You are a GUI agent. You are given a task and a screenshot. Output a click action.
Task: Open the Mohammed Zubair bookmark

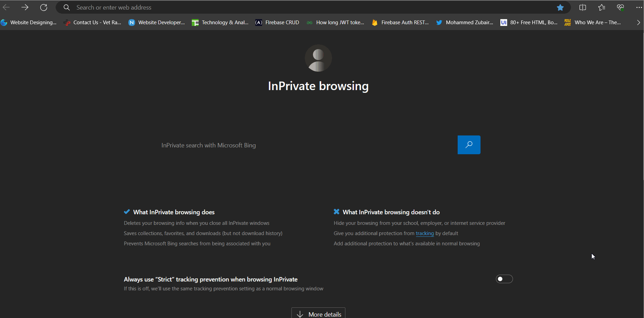pos(465,23)
